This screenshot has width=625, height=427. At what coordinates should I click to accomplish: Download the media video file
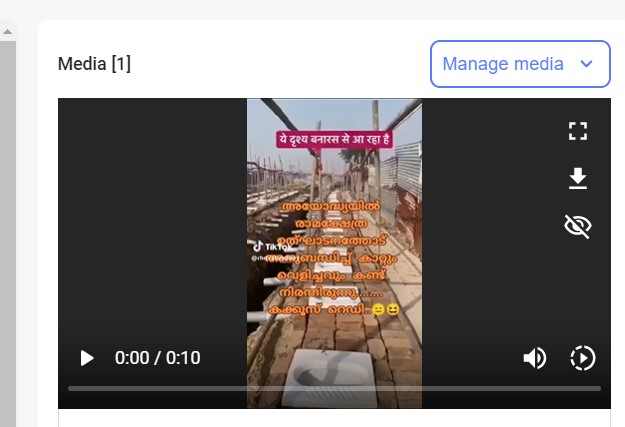coord(578,178)
